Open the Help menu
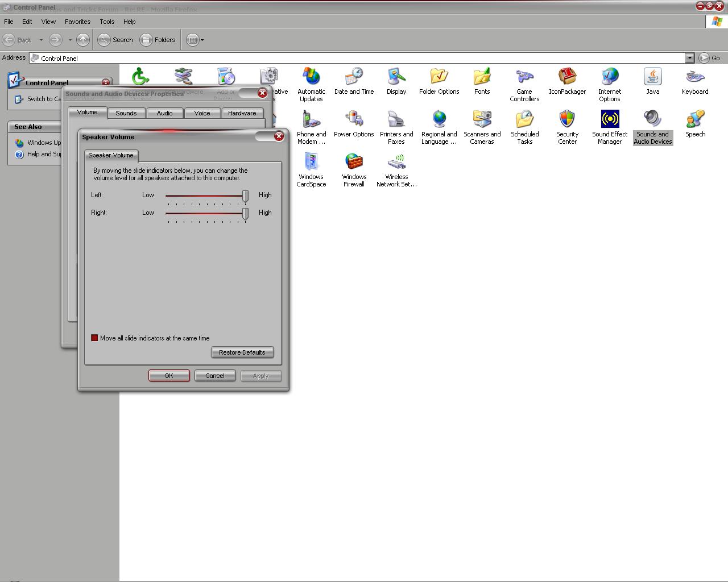The width and height of the screenshot is (728, 582). click(x=130, y=22)
